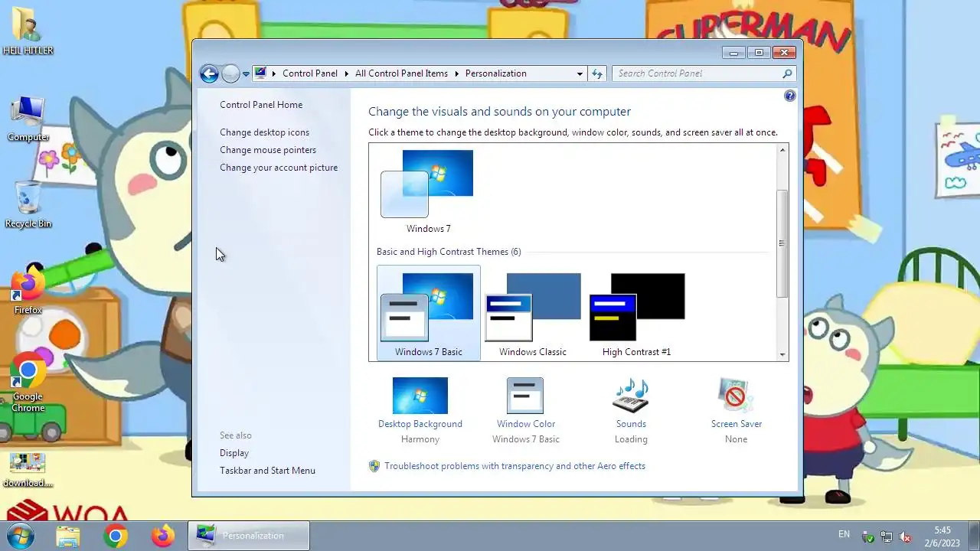Screen dimensions: 980x551
Task: Click the theme list scroll down arrow
Action: pos(782,354)
